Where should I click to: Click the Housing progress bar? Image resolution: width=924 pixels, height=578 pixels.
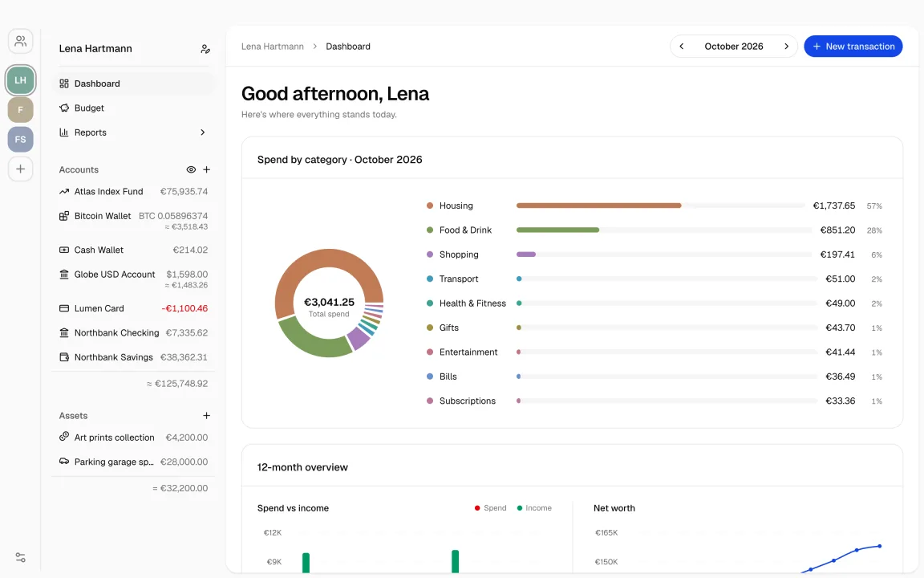coord(661,206)
